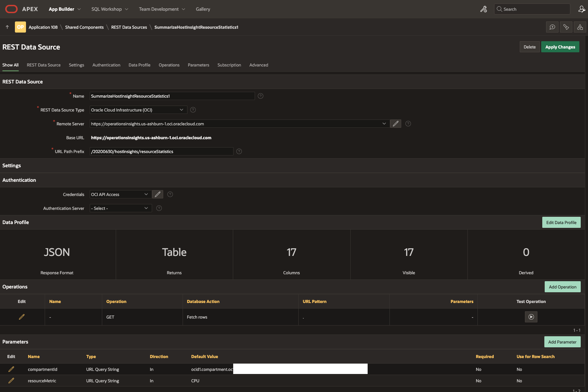Image resolution: width=588 pixels, height=392 pixels.
Task: Open the Credentials dropdown
Action: coord(121,194)
